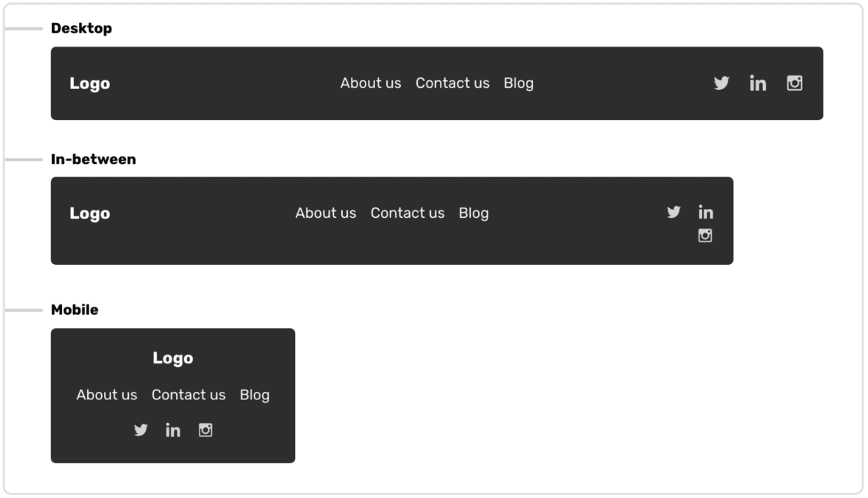Open Contact us in the In-between navbar
Screen dimensions: 868x498
pos(407,213)
